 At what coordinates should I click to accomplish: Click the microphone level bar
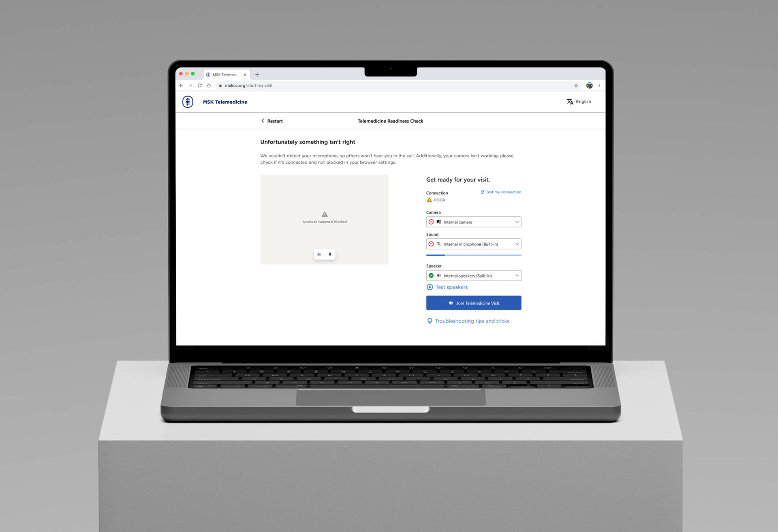click(473, 255)
